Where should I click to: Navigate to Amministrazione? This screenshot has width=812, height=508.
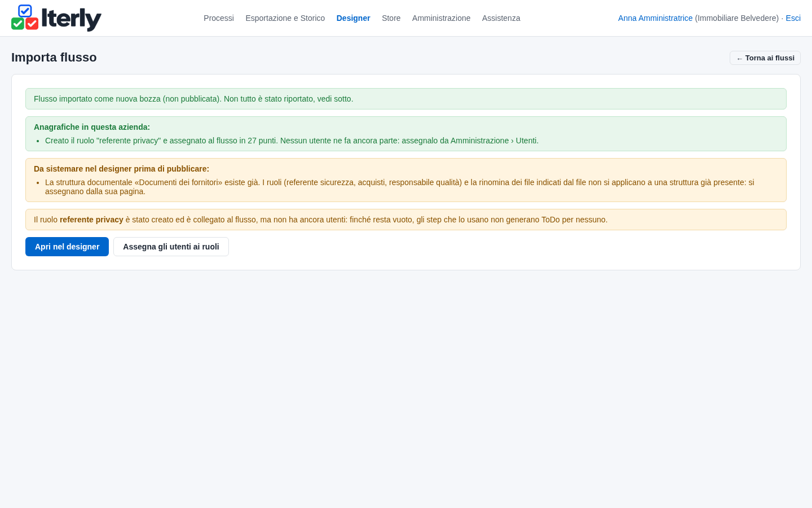441,18
